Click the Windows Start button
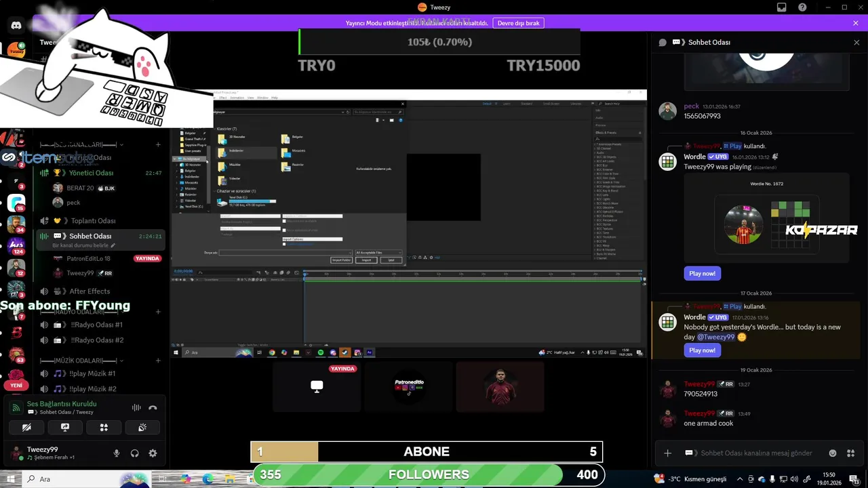868x488 pixels. tap(12, 479)
